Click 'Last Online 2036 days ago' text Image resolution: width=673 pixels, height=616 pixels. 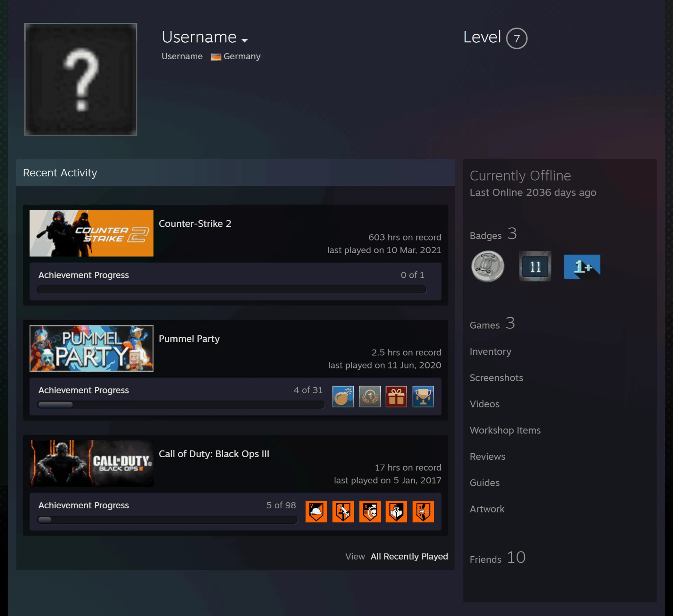533,192
